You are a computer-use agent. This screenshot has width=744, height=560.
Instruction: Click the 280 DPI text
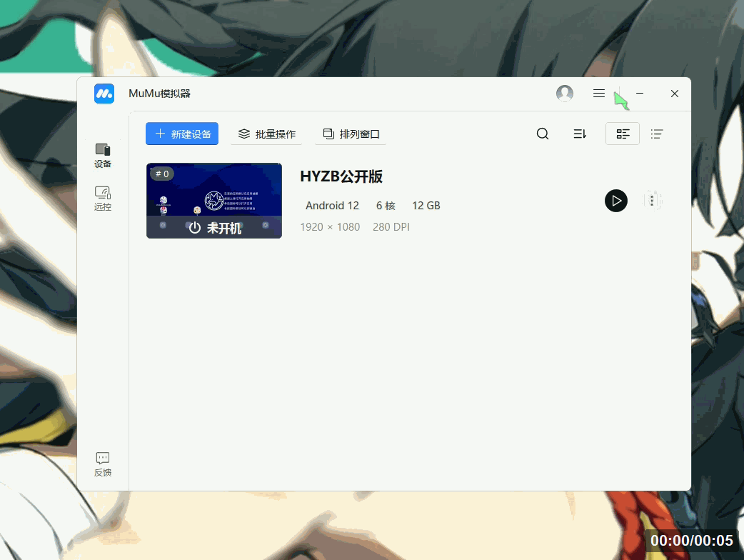point(391,227)
